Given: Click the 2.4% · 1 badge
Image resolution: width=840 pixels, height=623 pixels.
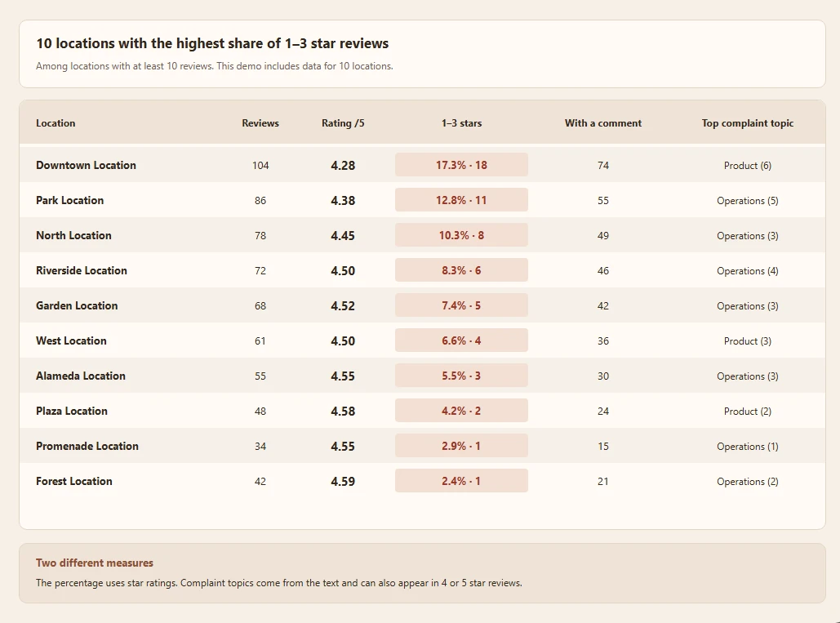Looking at the screenshot, I should click(x=461, y=480).
